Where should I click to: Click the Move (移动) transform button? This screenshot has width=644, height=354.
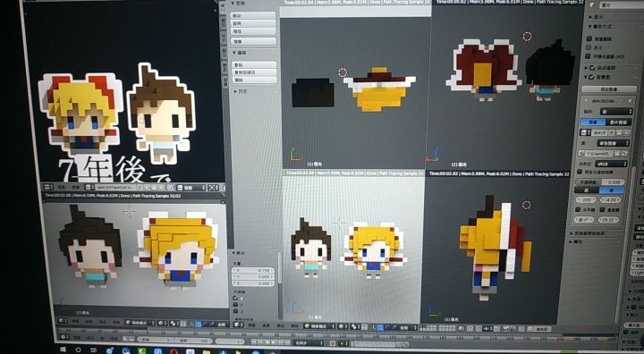[x=253, y=16]
